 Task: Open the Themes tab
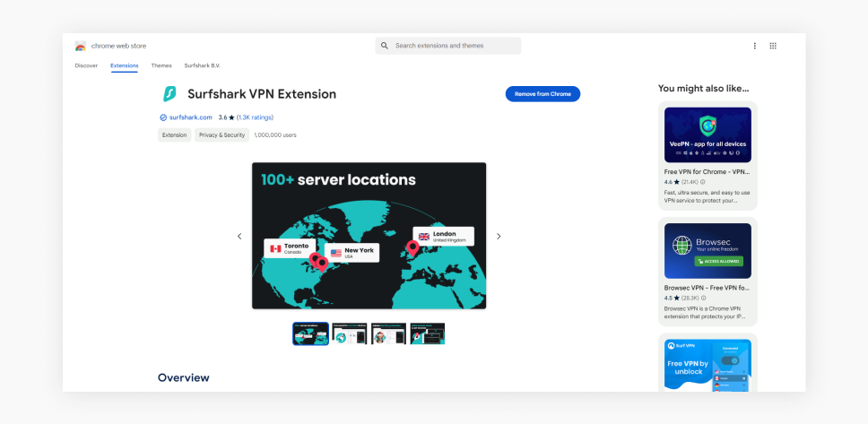[x=161, y=65]
